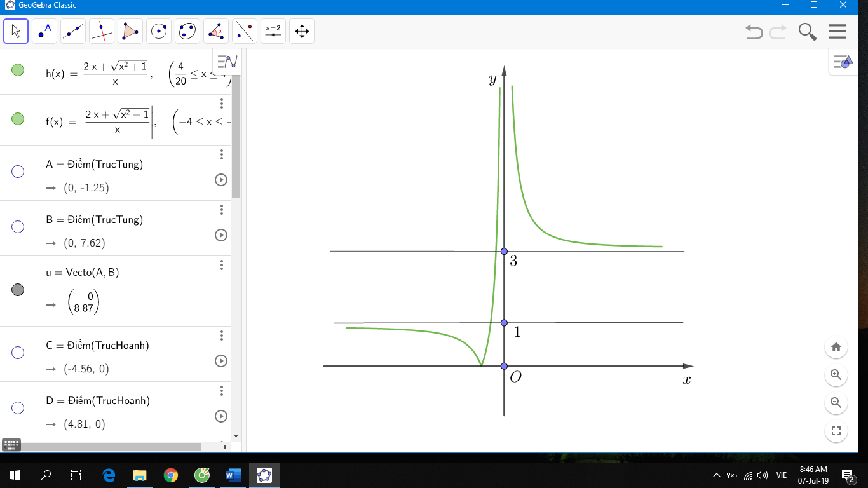This screenshot has width=868, height=488.
Task: Open Google Chrome from the taskbar
Action: click(170, 475)
